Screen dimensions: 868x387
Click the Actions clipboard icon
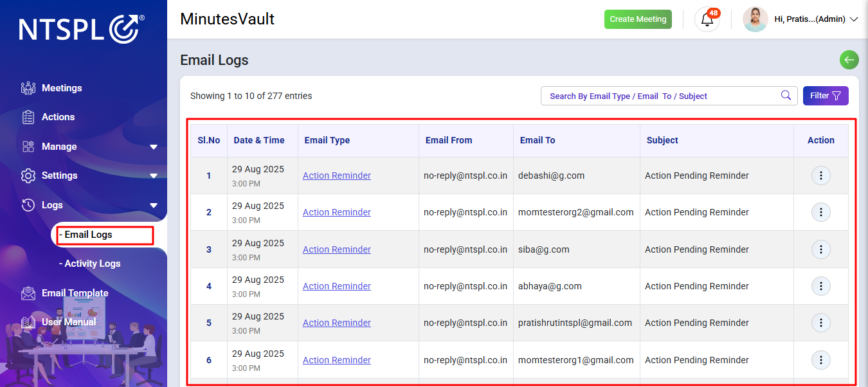tap(28, 117)
